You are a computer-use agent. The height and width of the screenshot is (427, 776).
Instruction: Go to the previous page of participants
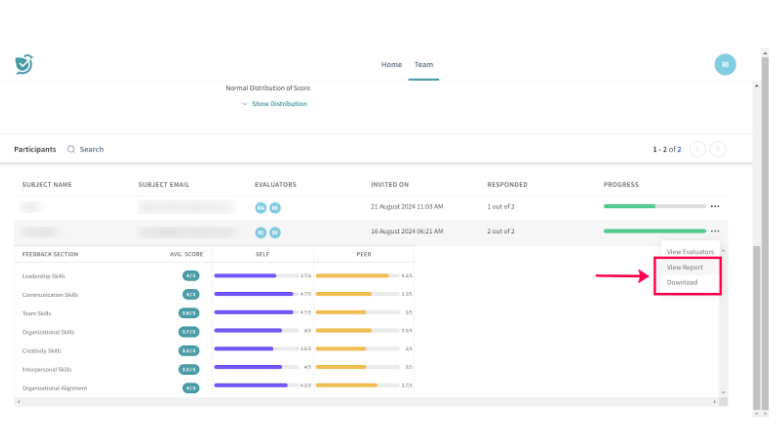pyautogui.click(x=698, y=149)
